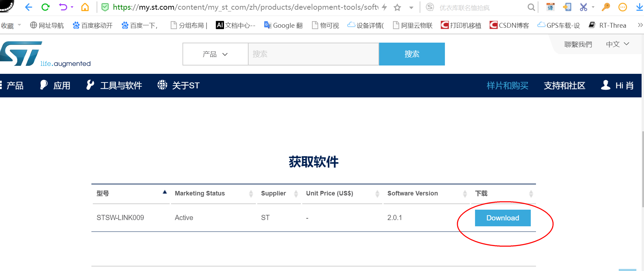Open the browser downloads arrow icon
644x271 pixels.
[x=639, y=7]
